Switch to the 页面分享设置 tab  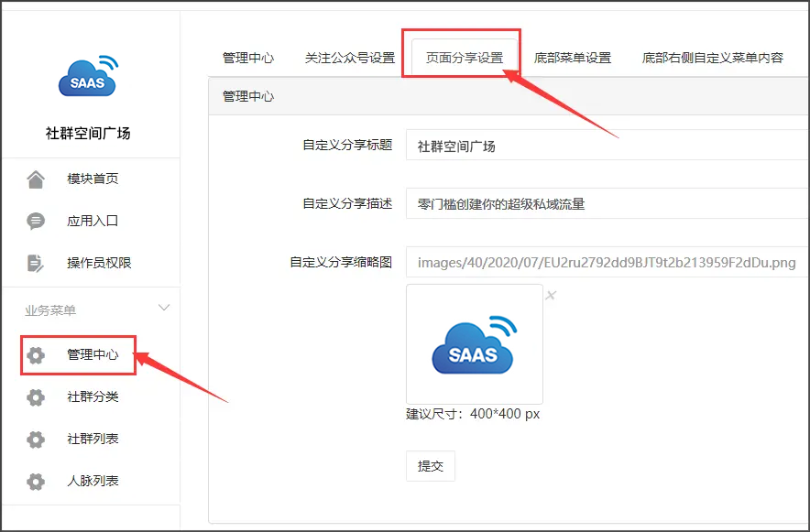465,58
